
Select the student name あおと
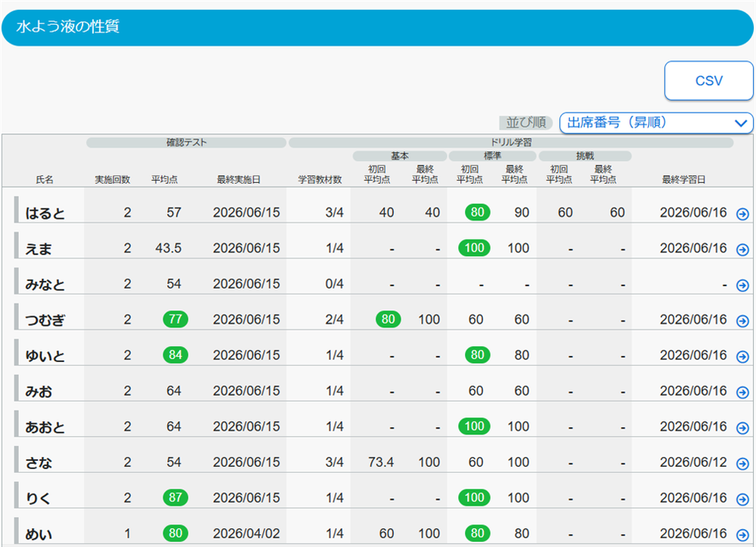point(45,428)
